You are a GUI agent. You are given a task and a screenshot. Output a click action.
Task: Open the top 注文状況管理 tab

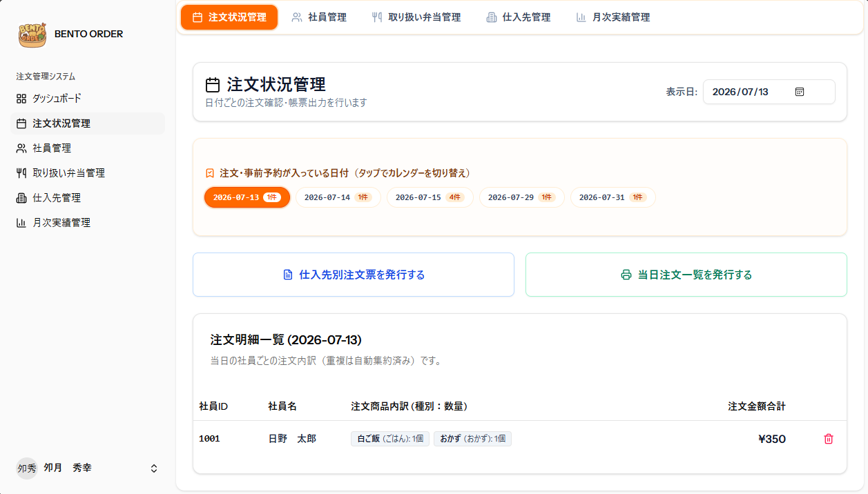(229, 17)
